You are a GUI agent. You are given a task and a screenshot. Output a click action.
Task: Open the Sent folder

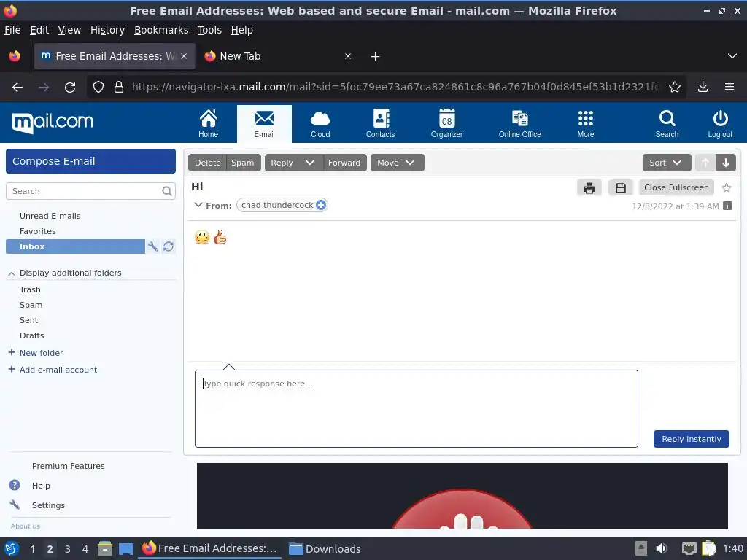click(28, 320)
